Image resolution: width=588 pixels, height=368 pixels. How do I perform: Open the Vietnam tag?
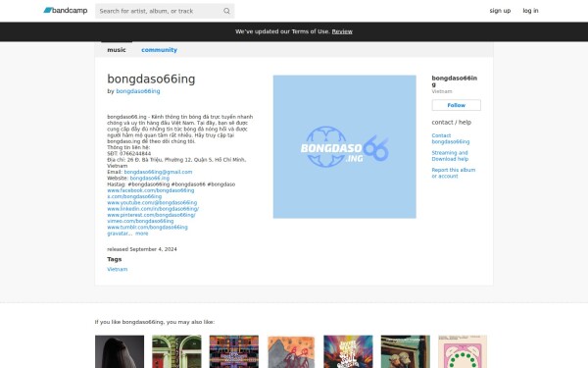click(x=117, y=269)
